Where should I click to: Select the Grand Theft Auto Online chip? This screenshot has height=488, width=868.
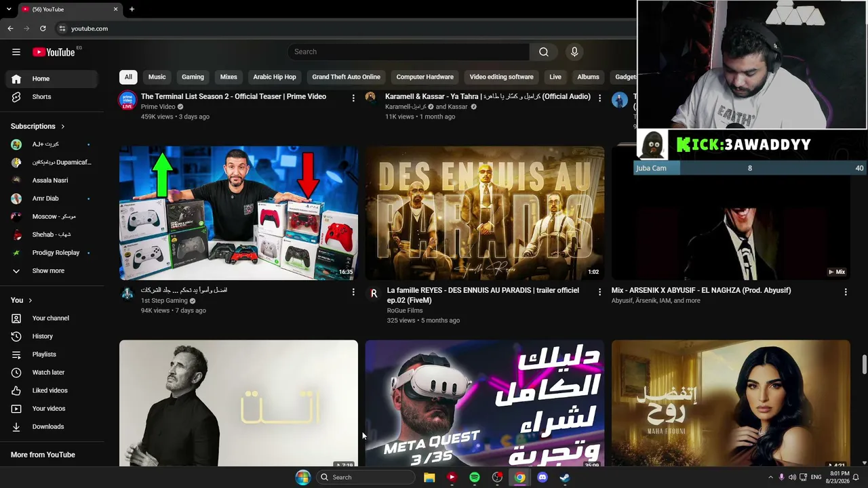point(347,77)
